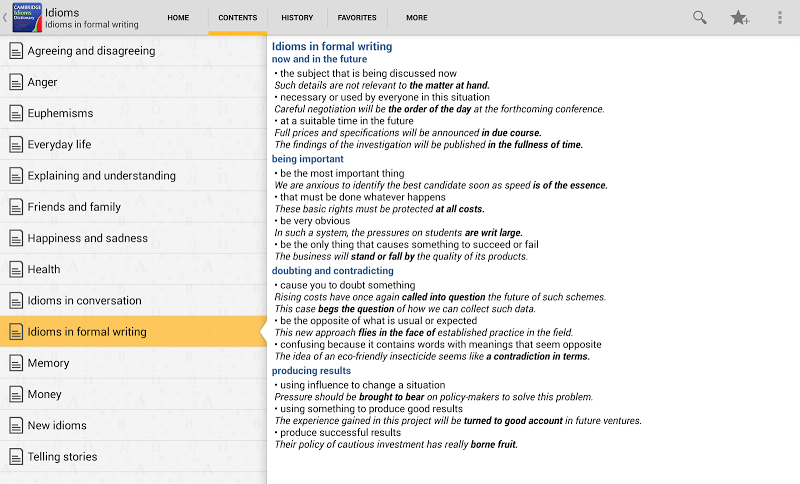800x484 pixels.
Task: Click document icon beside Telling stories
Action: [16, 456]
